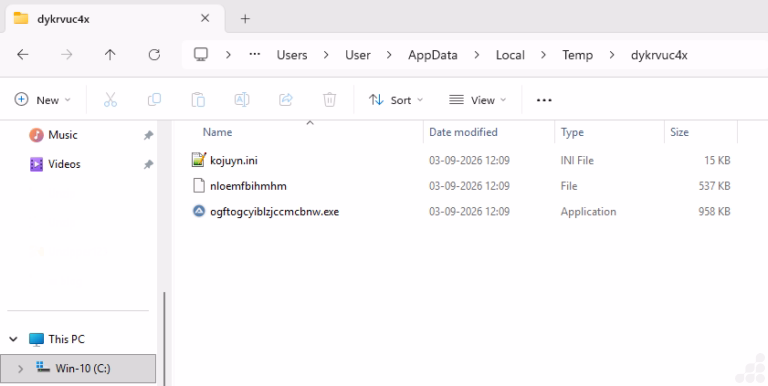Open Videos in the sidebar
Image resolution: width=768 pixels, height=386 pixels.
pos(64,164)
